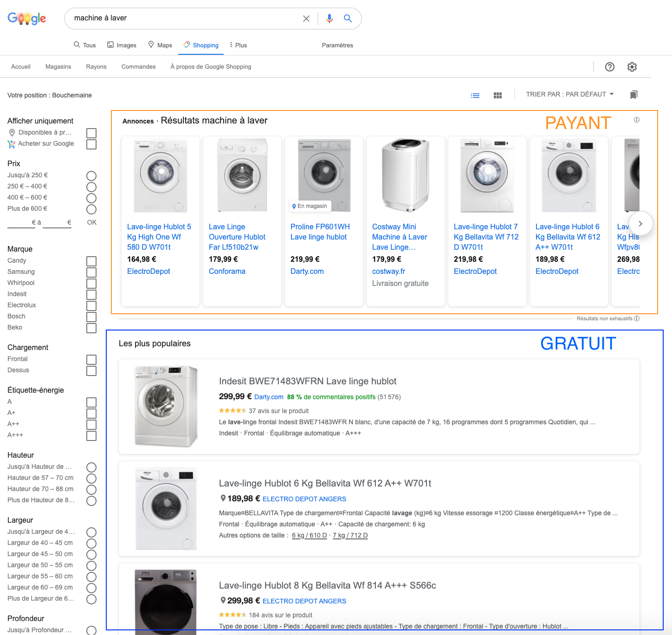
Task: Open the Images search tab
Action: click(122, 45)
